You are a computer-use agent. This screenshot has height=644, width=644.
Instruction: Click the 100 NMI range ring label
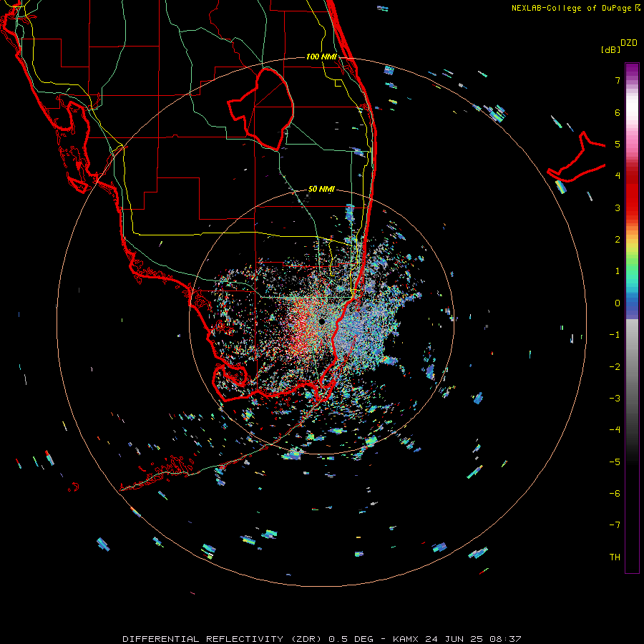pos(321,57)
